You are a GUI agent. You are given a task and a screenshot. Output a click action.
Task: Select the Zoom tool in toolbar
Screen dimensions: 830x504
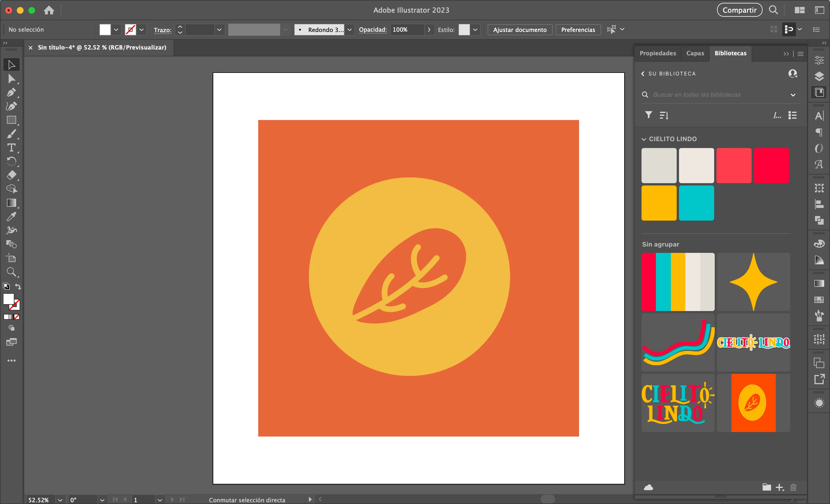click(x=11, y=272)
